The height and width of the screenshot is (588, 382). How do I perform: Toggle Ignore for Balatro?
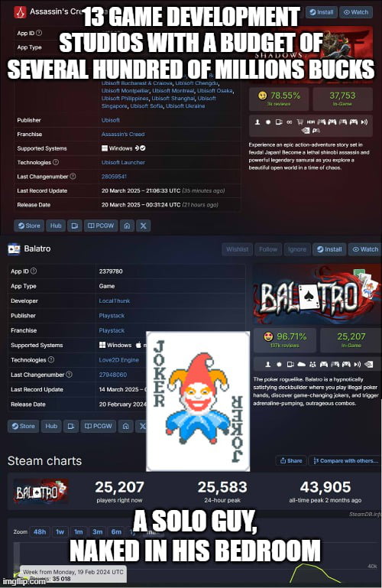click(x=297, y=249)
